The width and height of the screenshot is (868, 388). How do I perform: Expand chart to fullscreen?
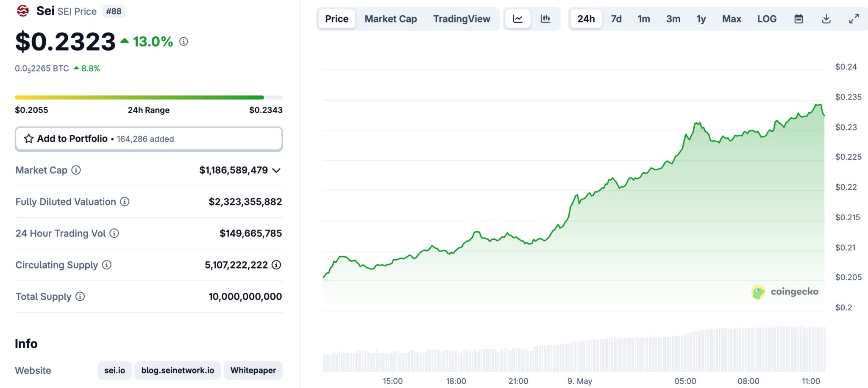point(854,19)
